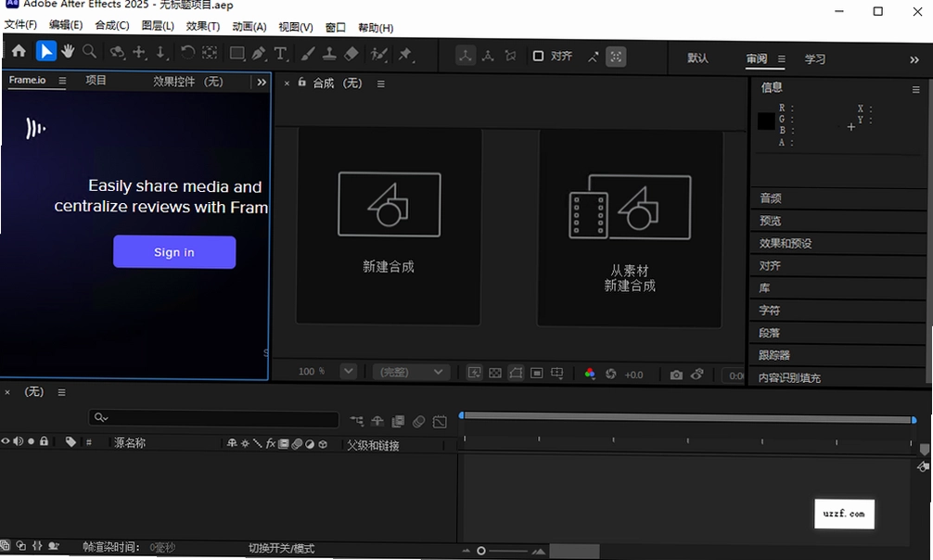
Task: Choose the world axis mode icon
Action: click(488, 56)
